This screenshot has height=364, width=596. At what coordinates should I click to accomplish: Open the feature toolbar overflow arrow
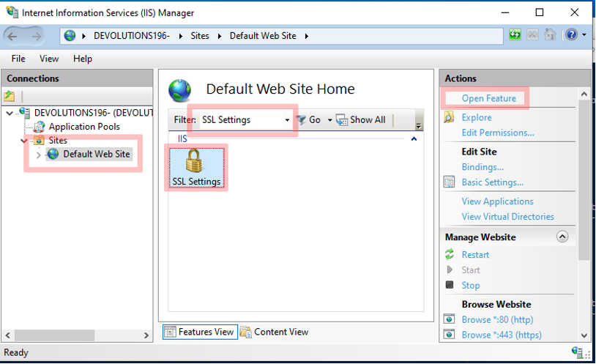418,125
